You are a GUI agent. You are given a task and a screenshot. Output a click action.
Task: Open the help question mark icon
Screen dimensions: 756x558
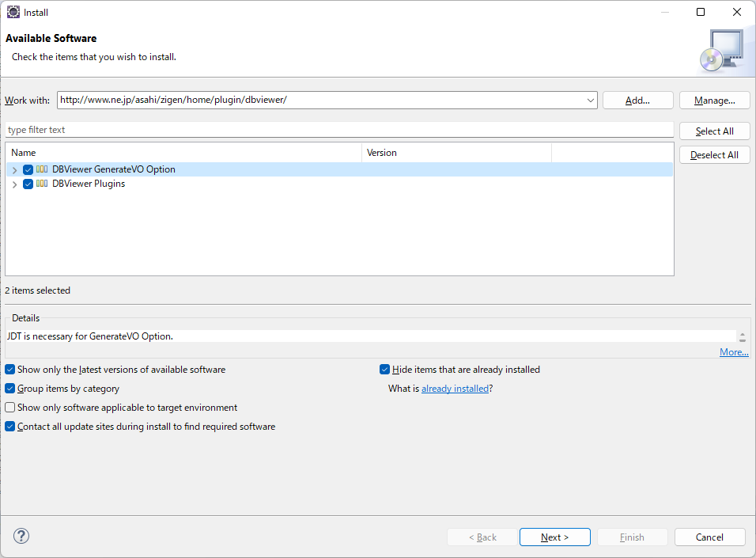pyautogui.click(x=21, y=536)
